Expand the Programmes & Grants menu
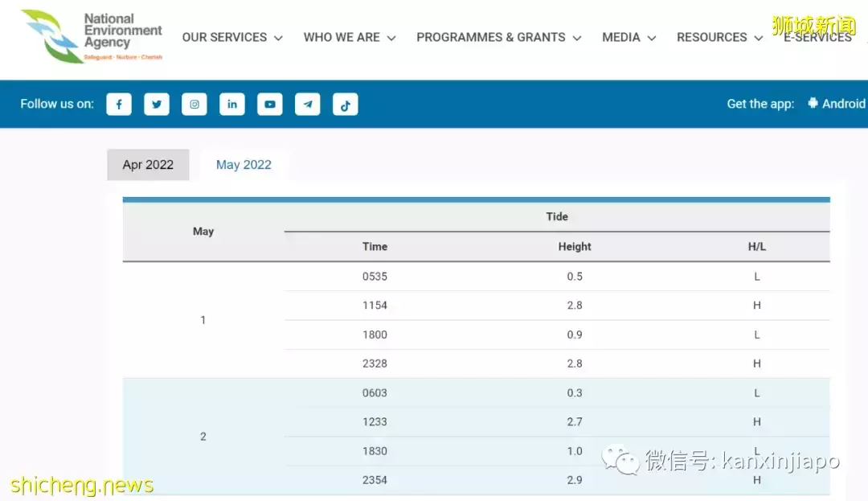The height and width of the screenshot is (501, 868). pyautogui.click(x=498, y=38)
